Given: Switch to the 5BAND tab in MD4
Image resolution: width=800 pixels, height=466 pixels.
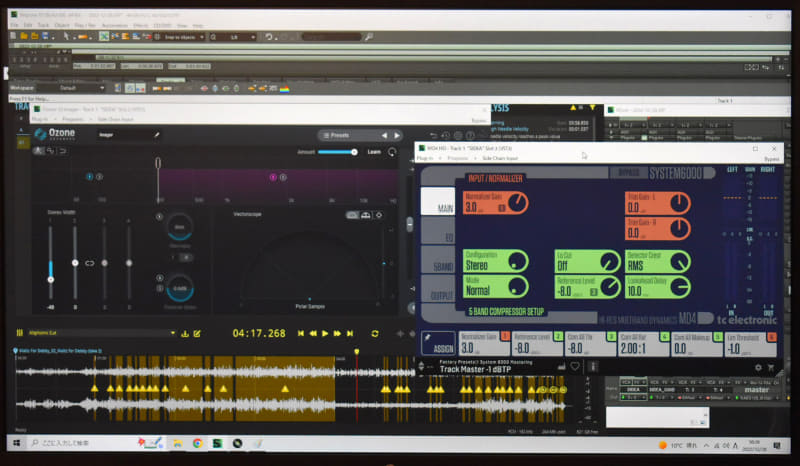Looking at the screenshot, I should pyautogui.click(x=438, y=259).
